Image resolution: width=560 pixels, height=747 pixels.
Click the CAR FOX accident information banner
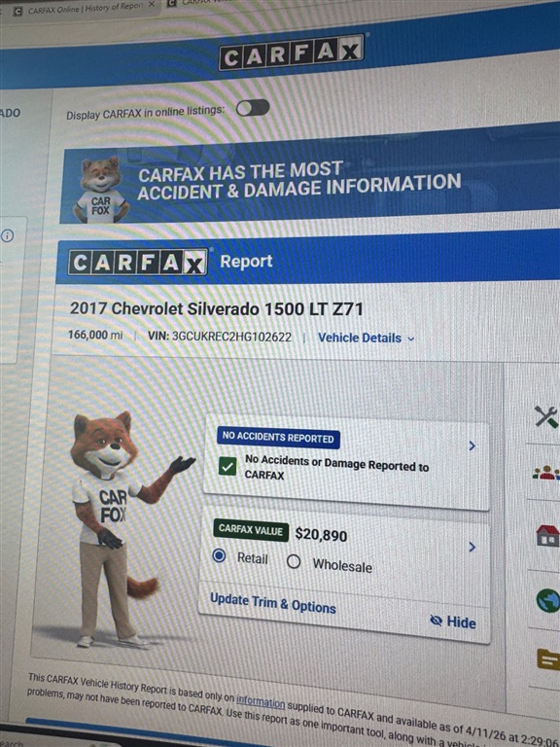click(x=309, y=185)
